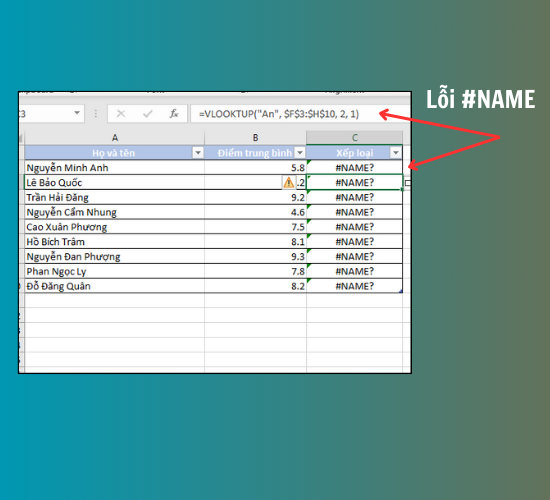This screenshot has height=500, width=550.
Task: Select cell Đỗ Đăng Quân
Action: point(115,286)
